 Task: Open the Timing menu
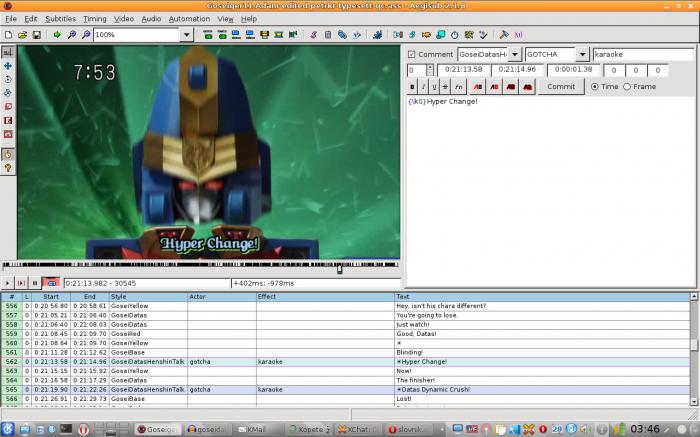[95, 19]
